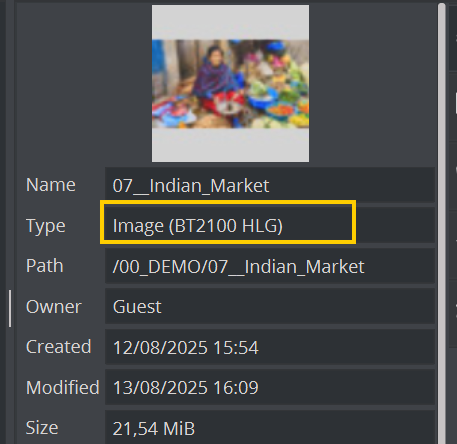Click the yellow highlight box around Type value
457x444 pixels.
click(228, 222)
